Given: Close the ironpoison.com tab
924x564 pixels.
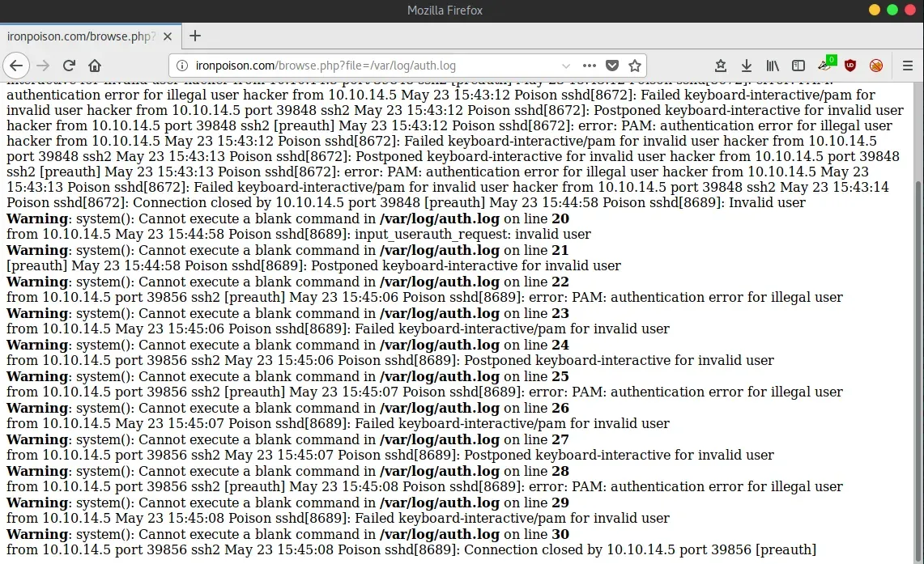Looking at the screenshot, I should pyautogui.click(x=167, y=36).
